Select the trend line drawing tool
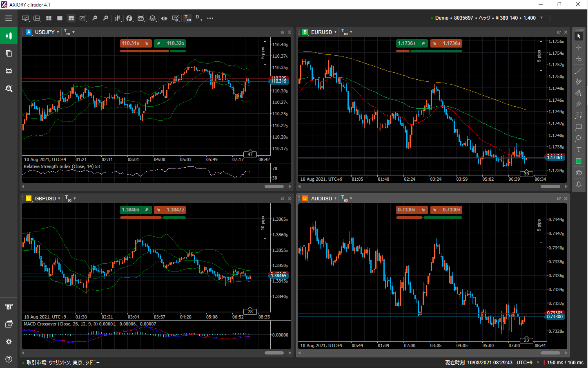The height and width of the screenshot is (368, 588). point(579,71)
